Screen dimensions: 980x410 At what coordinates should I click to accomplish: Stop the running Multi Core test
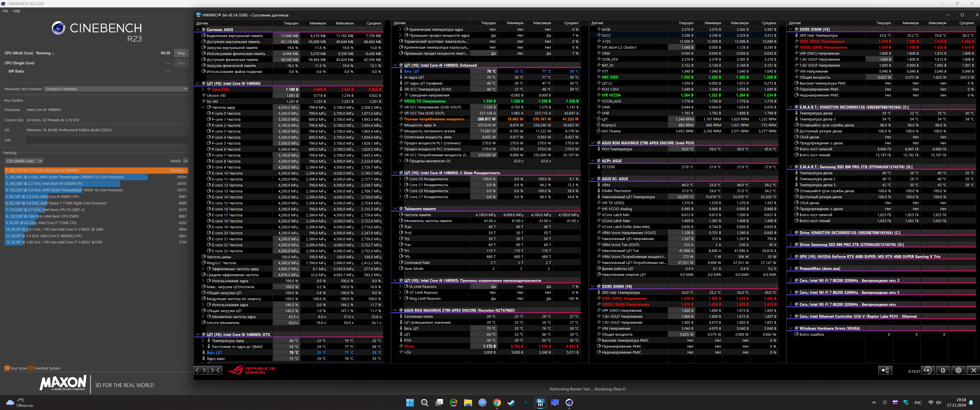tap(181, 53)
